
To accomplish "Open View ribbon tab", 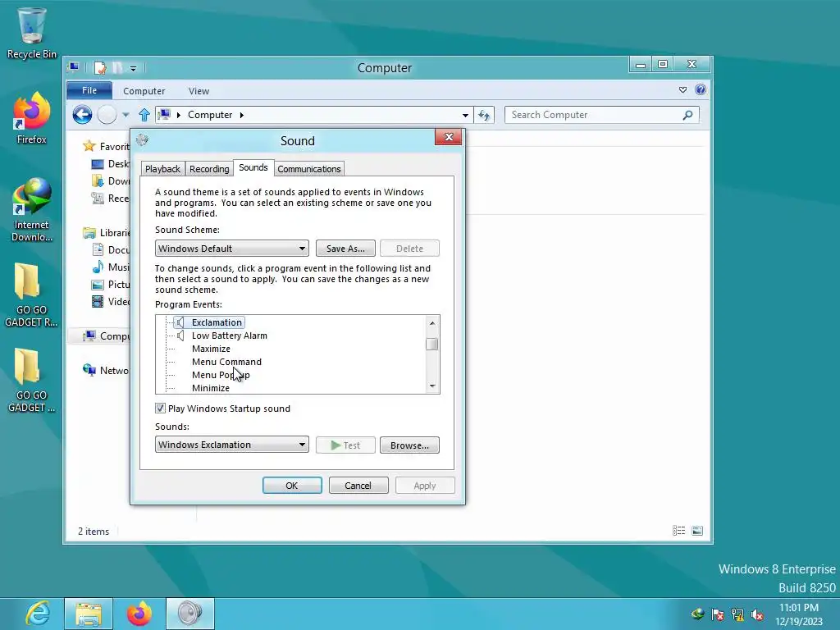I will pos(199,91).
